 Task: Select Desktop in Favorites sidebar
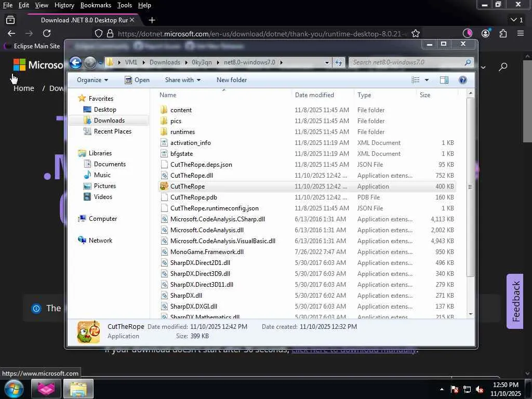[105, 110]
